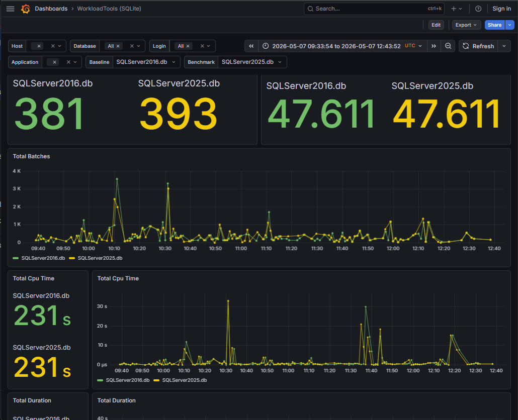Click green swatch in Cpu Time chart legend
Screen dimensions: 518x420
pos(100,380)
